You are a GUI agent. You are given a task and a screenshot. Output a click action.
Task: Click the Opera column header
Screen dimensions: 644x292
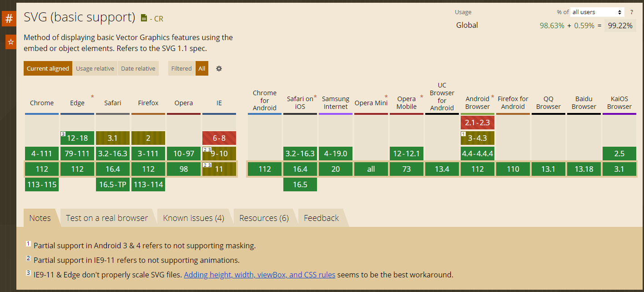[x=184, y=103]
